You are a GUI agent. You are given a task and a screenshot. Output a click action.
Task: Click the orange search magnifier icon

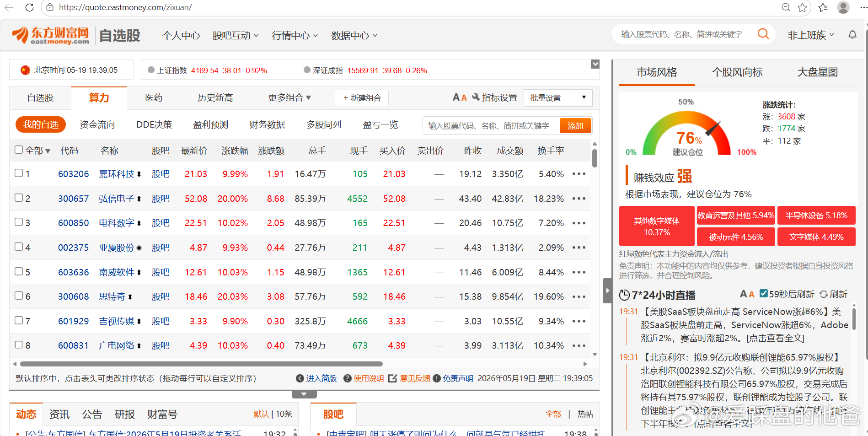[763, 34]
